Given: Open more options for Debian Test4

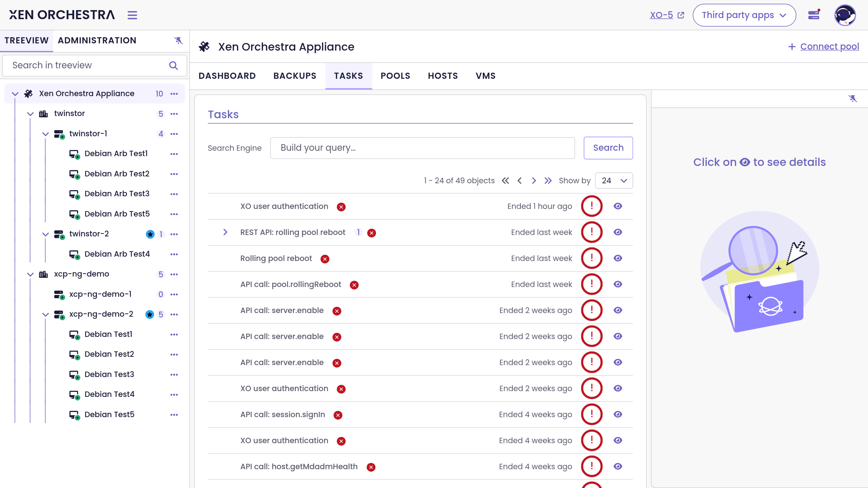Looking at the screenshot, I should pyautogui.click(x=174, y=395).
